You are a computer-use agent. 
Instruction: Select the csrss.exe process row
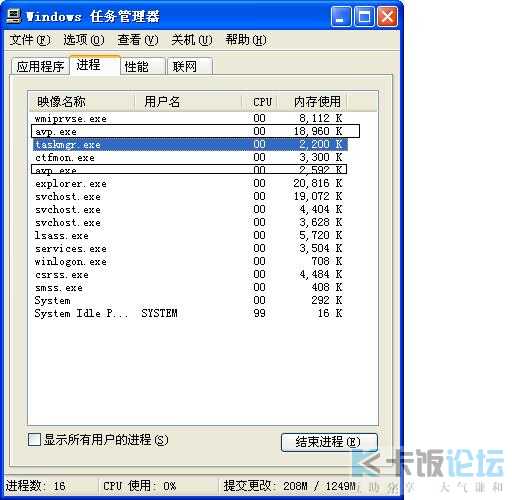point(189,274)
